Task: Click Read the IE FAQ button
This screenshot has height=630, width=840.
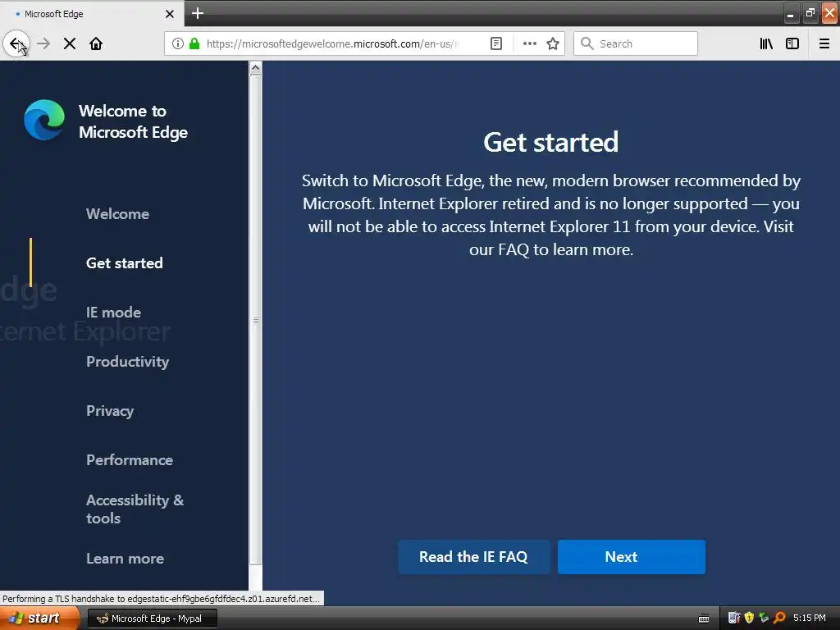Action: click(x=473, y=557)
